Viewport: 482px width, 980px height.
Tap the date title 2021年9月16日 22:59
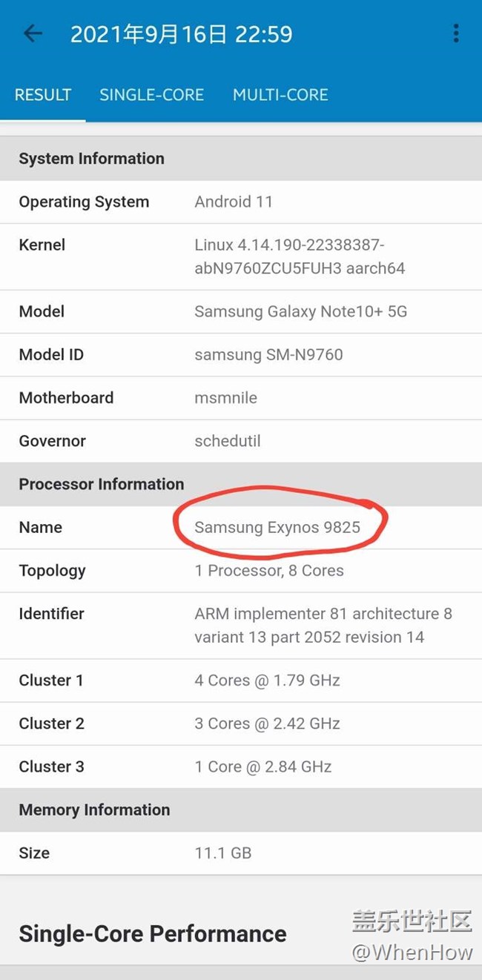pyautogui.click(x=181, y=34)
